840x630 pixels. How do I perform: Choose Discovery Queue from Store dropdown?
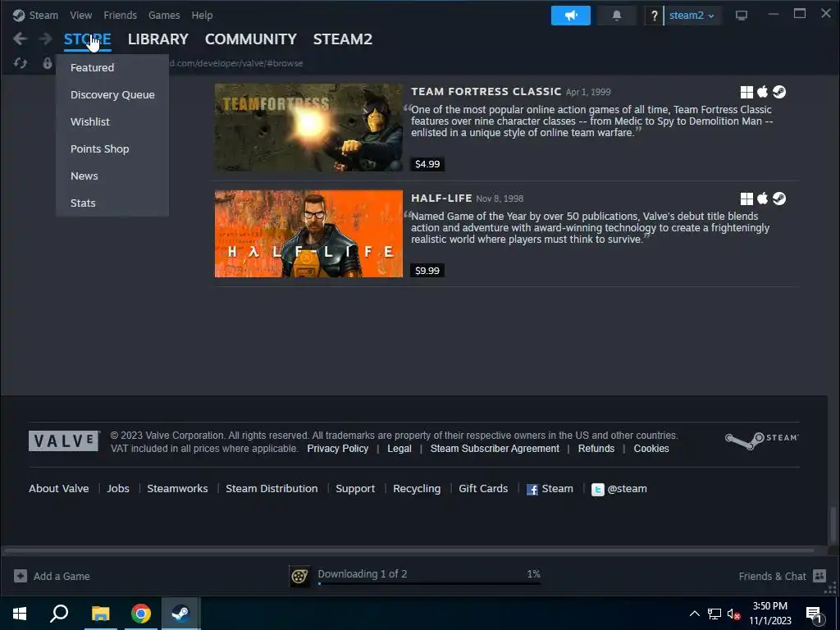pyautogui.click(x=112, y=95)
